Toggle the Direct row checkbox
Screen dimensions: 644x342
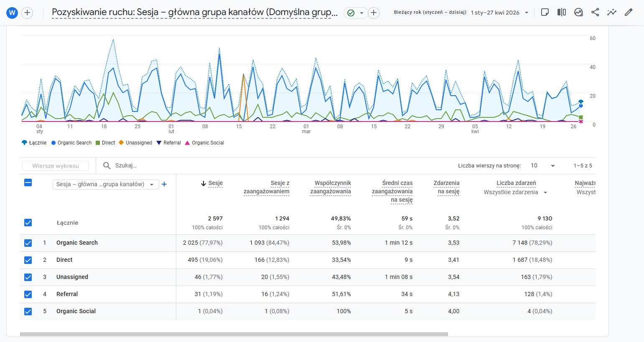28,260
